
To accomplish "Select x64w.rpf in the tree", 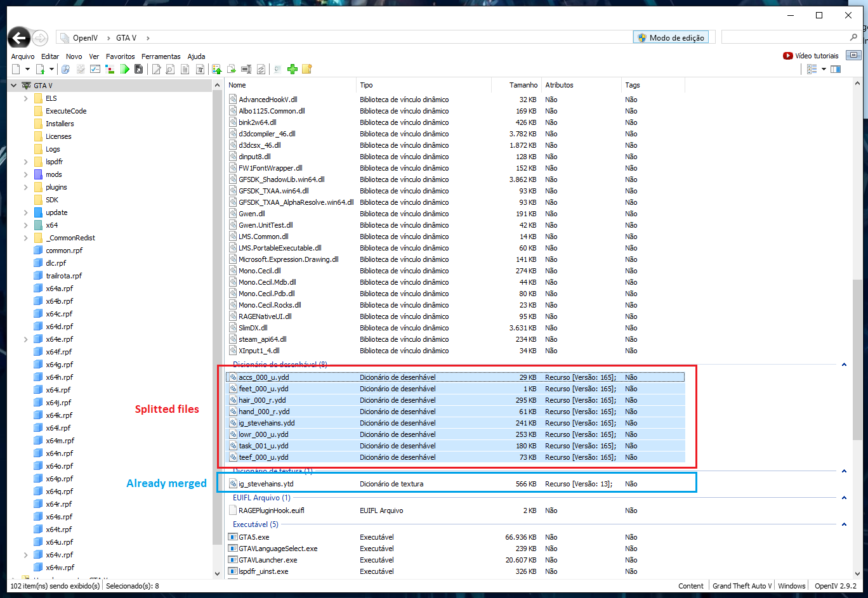I will [x=60, y=568].
